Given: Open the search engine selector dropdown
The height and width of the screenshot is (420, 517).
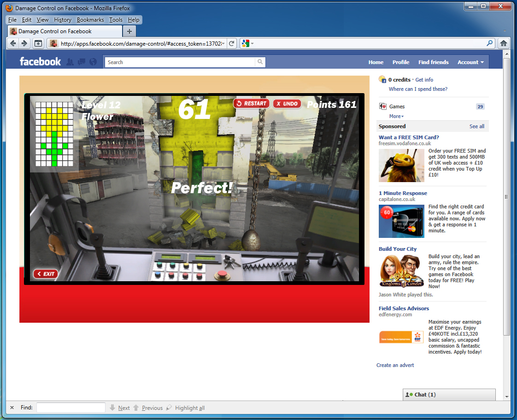Looking at the screenshot, I should tap(247, 43).
